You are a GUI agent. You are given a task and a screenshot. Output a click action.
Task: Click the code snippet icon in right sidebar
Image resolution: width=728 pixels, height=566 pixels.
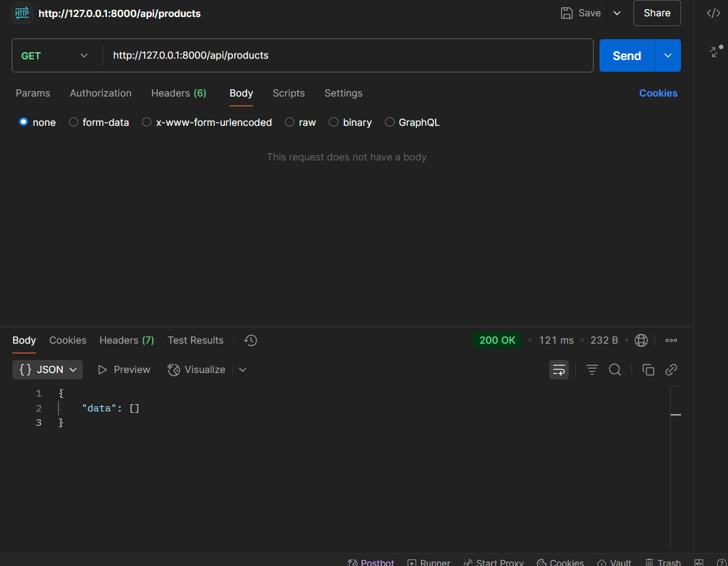[714, 13]
